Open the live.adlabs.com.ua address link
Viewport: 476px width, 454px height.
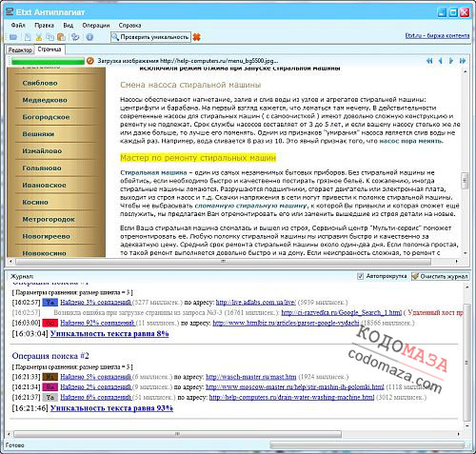pos(256,303)
